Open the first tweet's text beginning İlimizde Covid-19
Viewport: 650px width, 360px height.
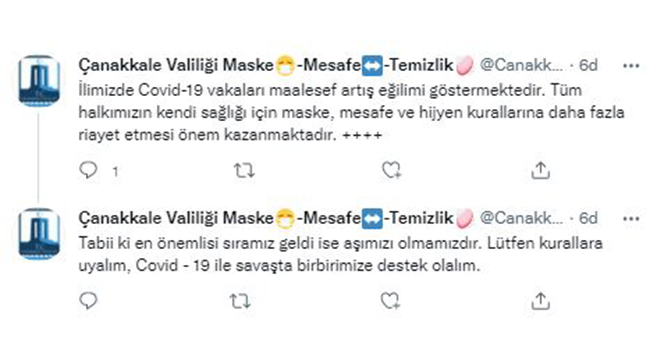coord(352,112)
